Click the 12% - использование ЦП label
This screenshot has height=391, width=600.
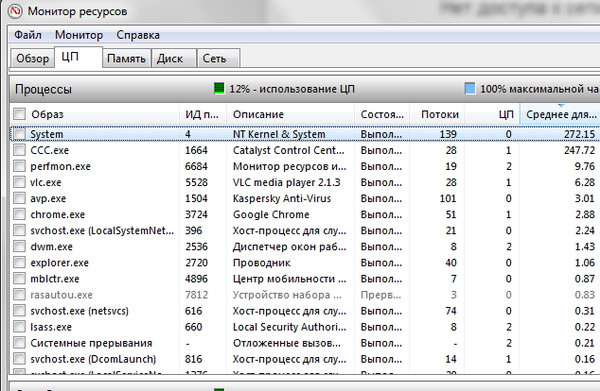(292, 89)
